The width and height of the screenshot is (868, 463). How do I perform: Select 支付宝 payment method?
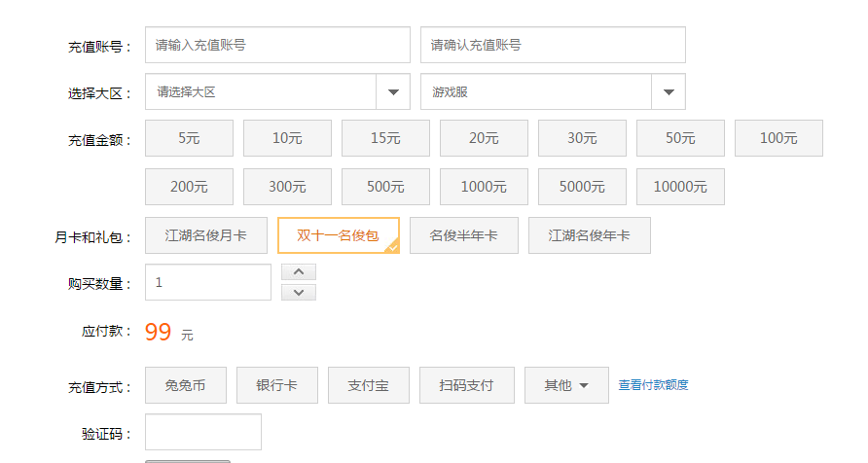coord(368,385)
